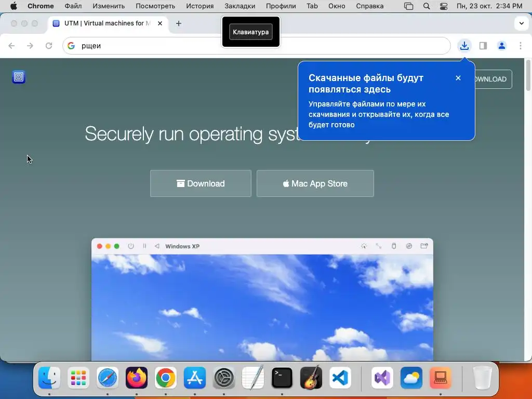Open a new tab with plus button
The width and height of the screenshot is (532, 399).
179,23
